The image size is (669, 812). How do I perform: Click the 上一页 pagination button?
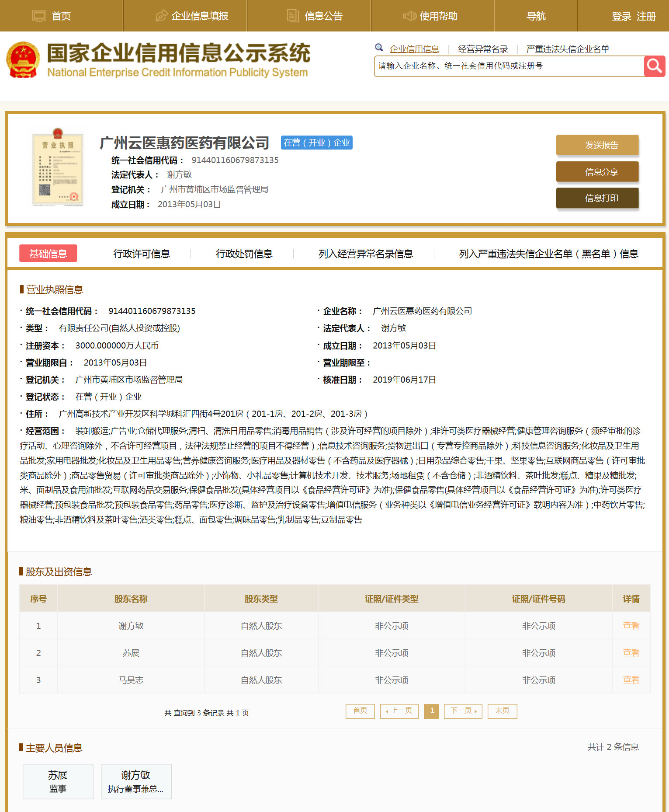[399, 711]
